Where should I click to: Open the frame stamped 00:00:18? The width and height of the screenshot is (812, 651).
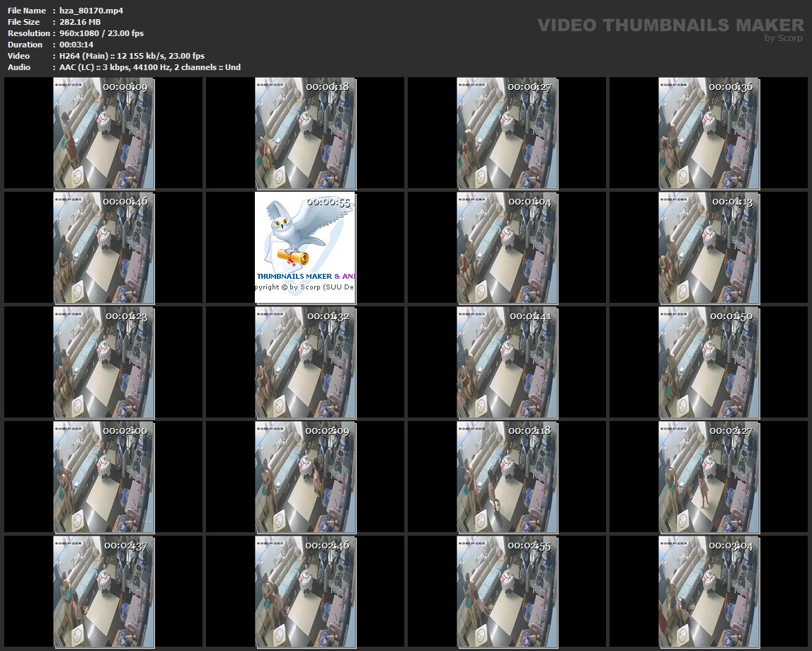(305, 133)
